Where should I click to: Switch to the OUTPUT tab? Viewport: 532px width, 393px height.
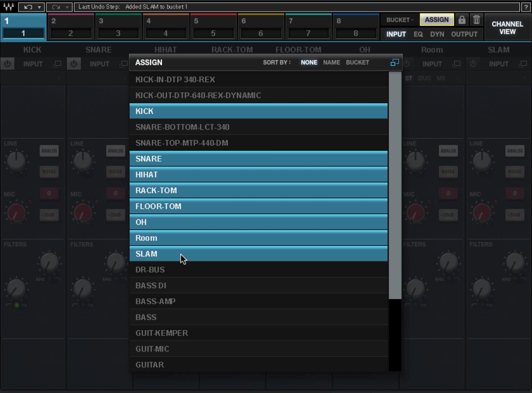[x=464, y=34]
